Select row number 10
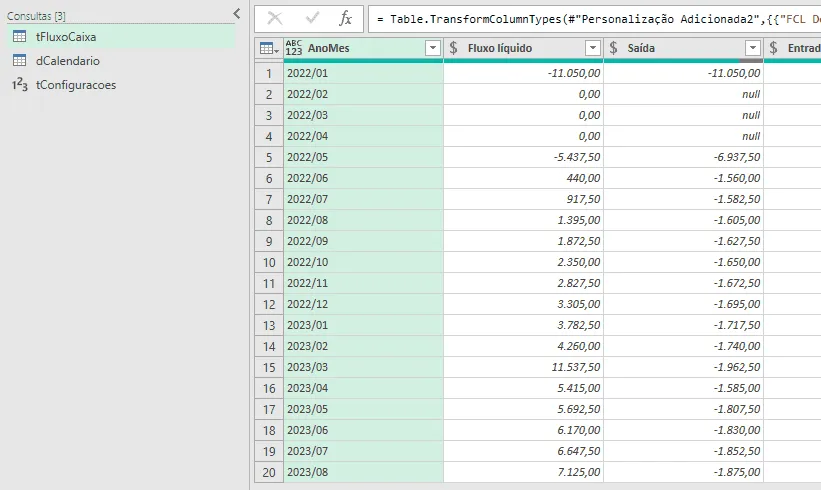Screen dimensions: 821x490 click(x=269, y=262)
